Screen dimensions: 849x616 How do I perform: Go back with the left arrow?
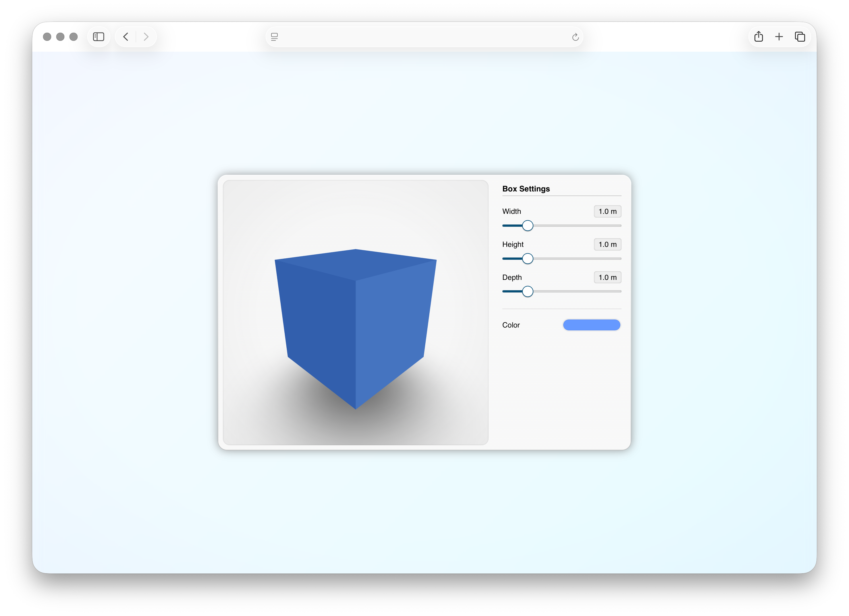click(126, 37)
